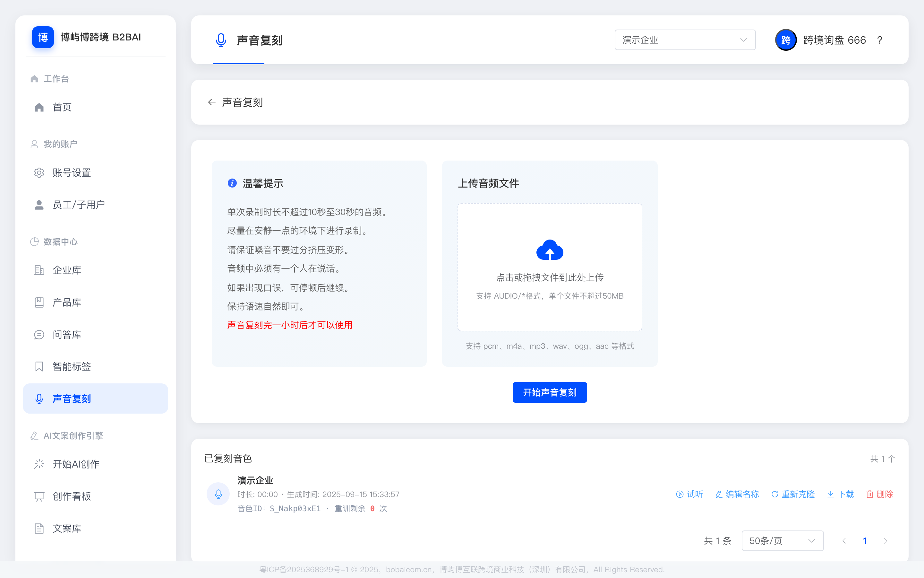
Task: Click 重新克隆 link
Action: point(793,494)
